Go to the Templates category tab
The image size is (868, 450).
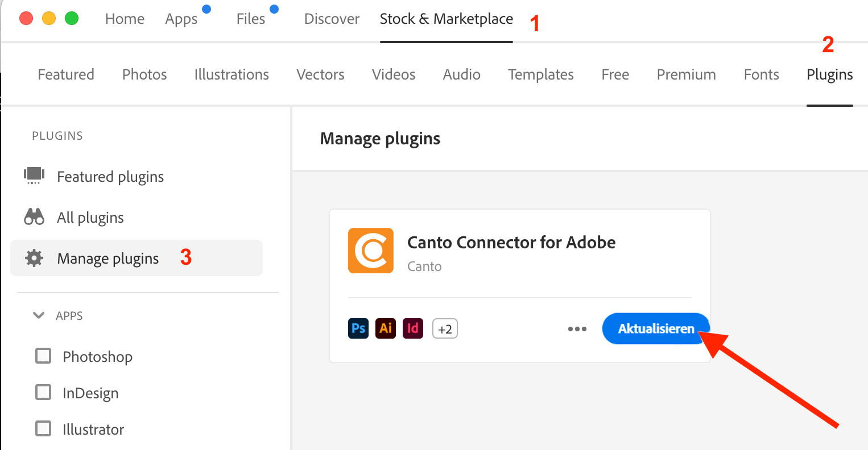click(540, 74)
